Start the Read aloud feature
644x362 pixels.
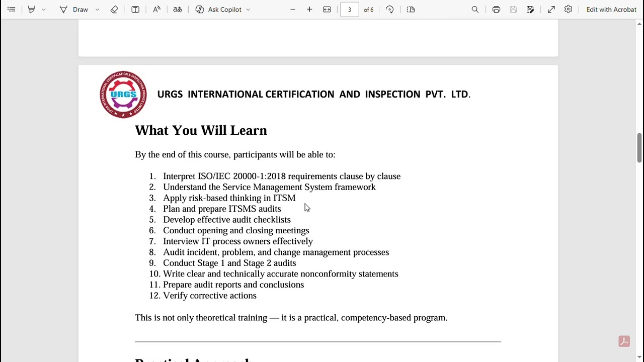(156, 10)
